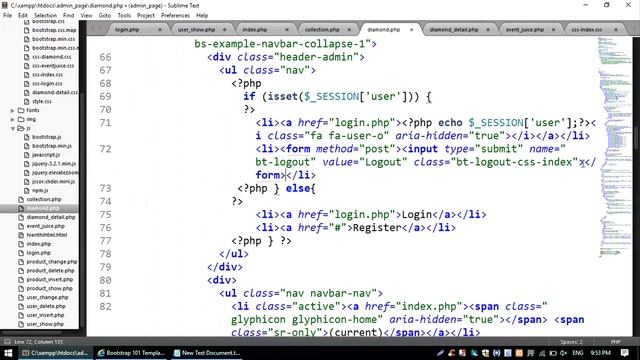
Task: Open the File menu
Action: [x=7, y=15]
